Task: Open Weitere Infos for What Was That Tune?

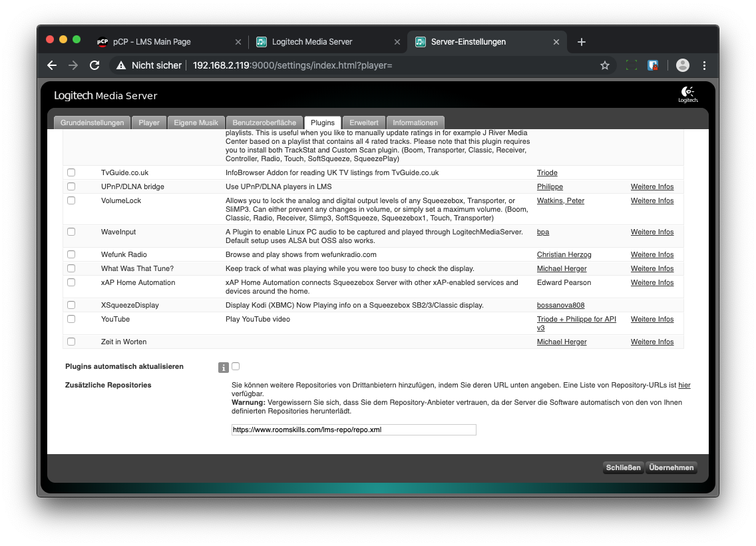Action: (652, 268)
